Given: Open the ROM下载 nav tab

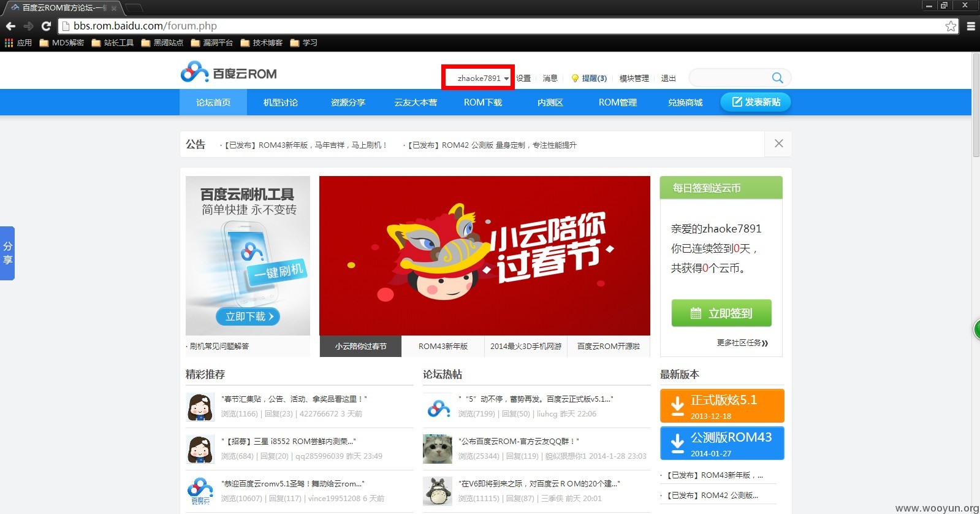Looking at the screenshot, I should point(483,102).
